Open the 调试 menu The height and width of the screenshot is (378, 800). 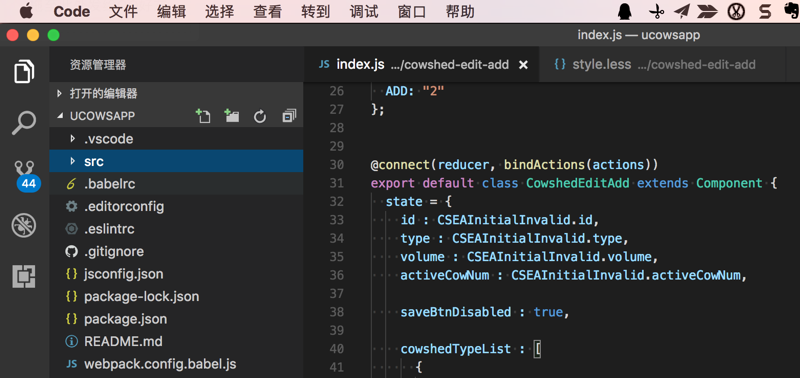tap(364, 11)
